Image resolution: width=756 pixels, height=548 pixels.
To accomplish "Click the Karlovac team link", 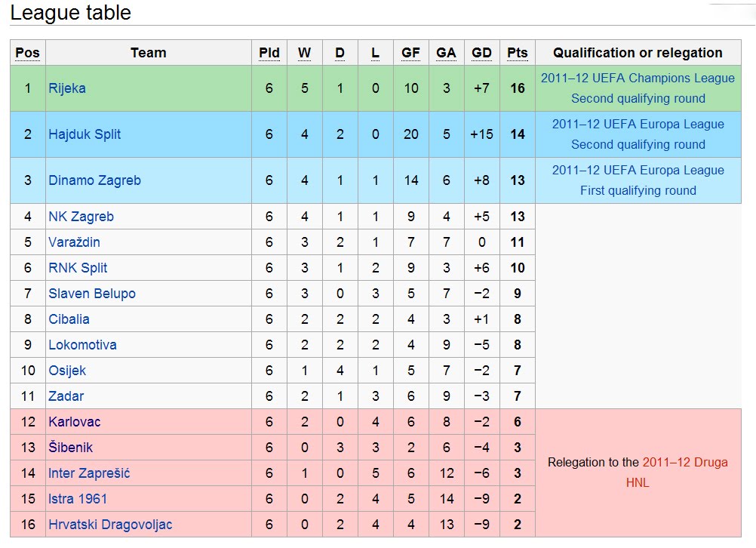I will tap(74, 422).
